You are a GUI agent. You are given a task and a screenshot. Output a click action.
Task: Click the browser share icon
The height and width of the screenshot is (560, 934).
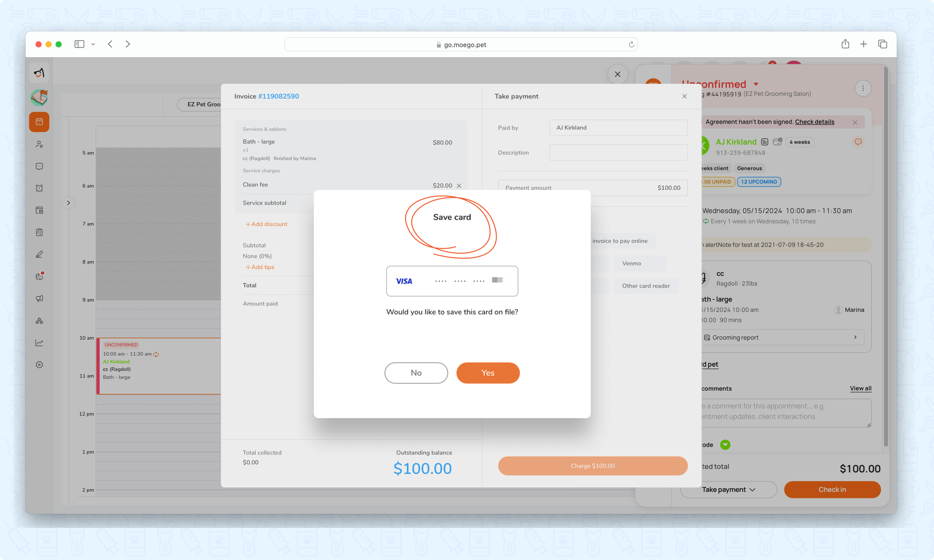(x=845, y=44)
